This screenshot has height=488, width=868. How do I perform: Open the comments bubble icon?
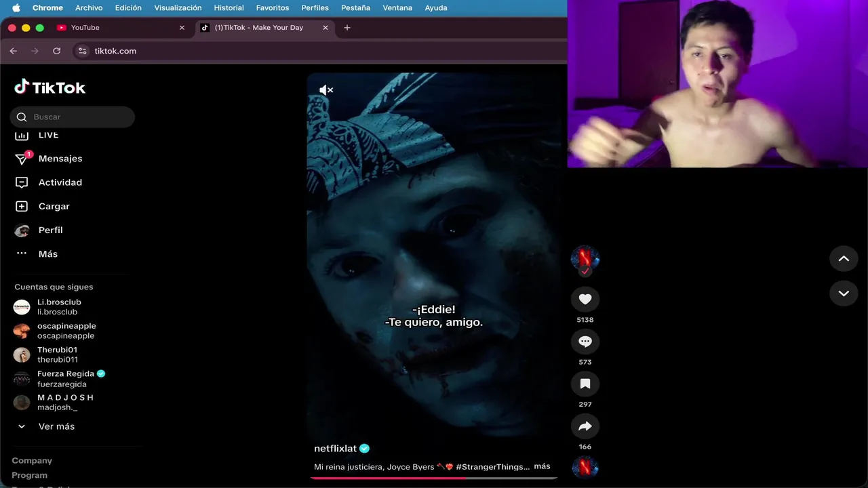click(585, 342)
